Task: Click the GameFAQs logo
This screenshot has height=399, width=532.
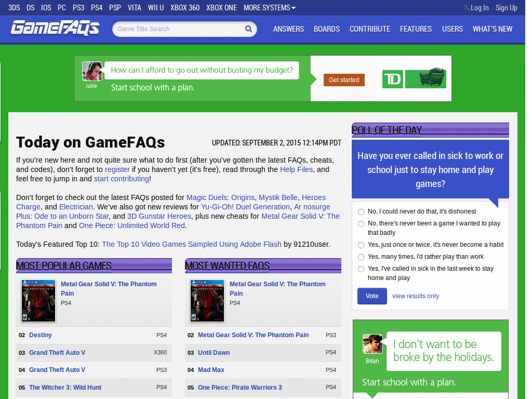Action: (55, 28)
